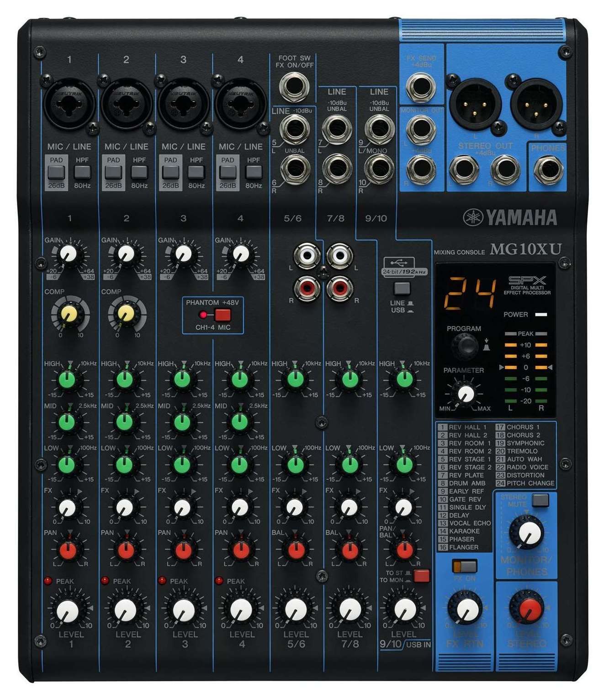Click the USB symbol above the LINE/USB switch

(x=398, y=262)
